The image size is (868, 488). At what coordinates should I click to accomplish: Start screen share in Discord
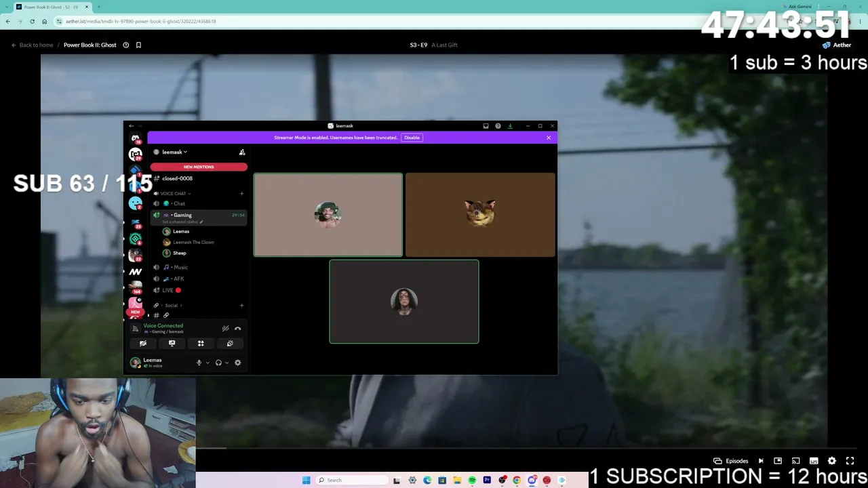point(172,344)
